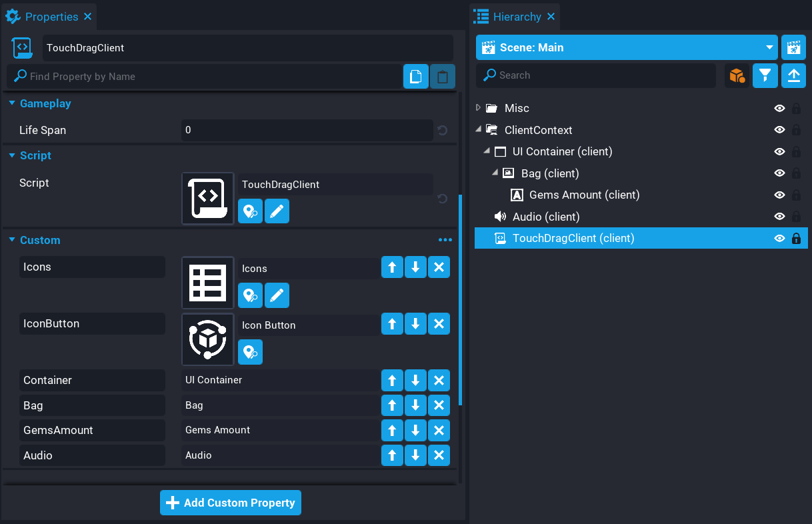Switch to the Properties tab
The image size is (812, 524).
tap(51, 17)
